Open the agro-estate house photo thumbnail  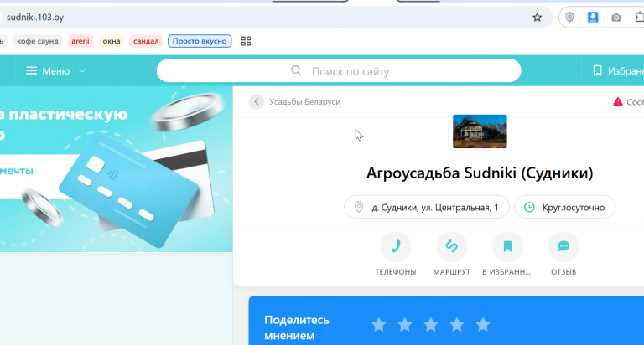tap(480, 131)
